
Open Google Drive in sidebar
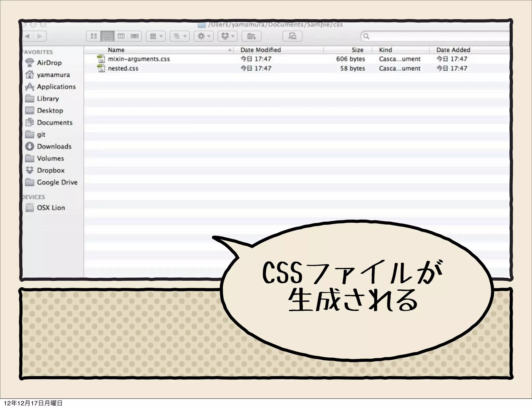(x=57, y=182)
